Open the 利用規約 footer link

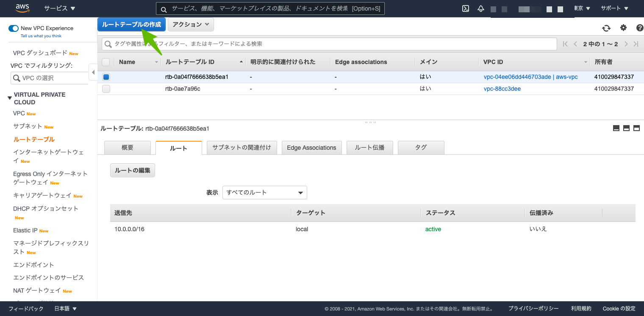point(581,309)
